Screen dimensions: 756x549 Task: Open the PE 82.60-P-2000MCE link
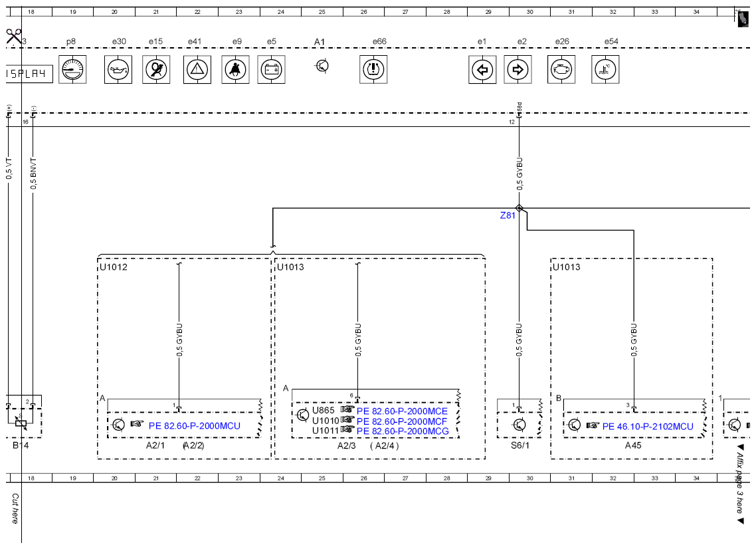tap(402, 411)
